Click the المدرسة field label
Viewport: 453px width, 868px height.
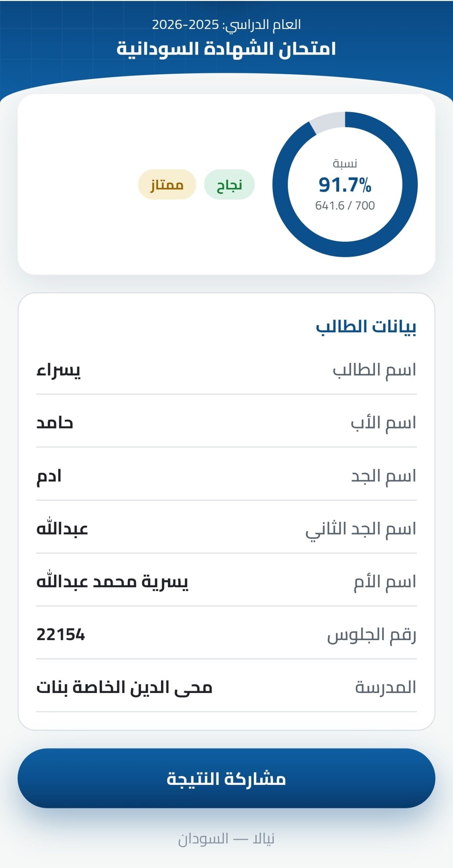pos(386,687)
